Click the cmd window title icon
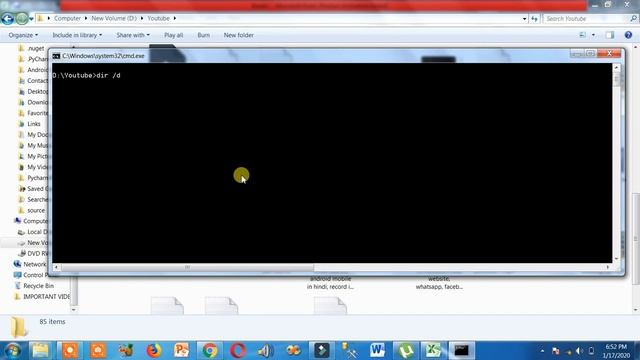Viewport: 640px width, 360px height. 56,56
